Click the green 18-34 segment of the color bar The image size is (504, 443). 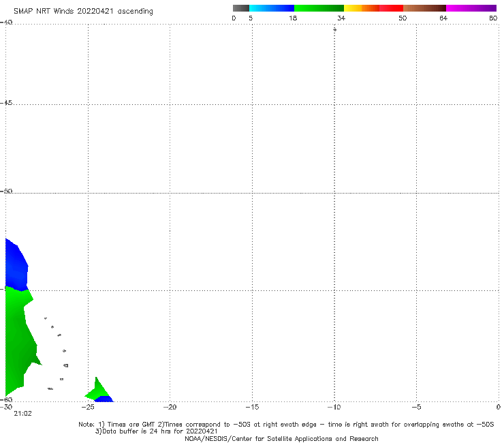tap(319, 8)
